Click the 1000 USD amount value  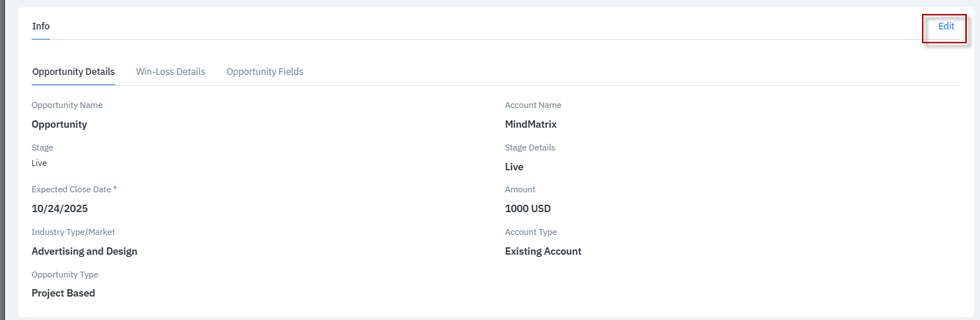[x=527, y=208]
